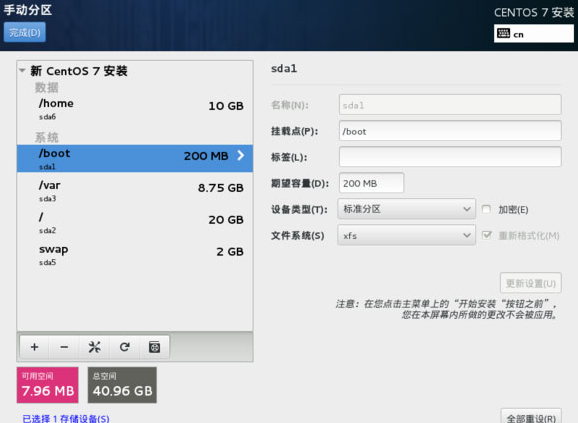Image resolution: width=578 pixels, height=423 pixels.
Task: Open the 文件系统 dropdown showing xfs
Action: pos(406,235)
